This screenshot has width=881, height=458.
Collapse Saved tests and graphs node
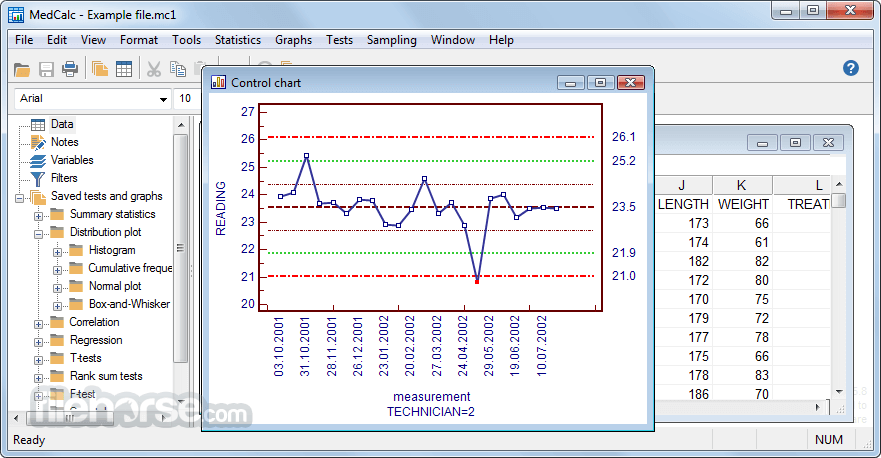coord(20,198)
